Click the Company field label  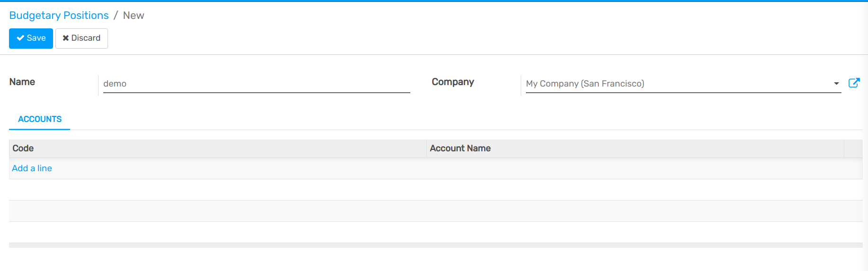click(x=452, y=82)
